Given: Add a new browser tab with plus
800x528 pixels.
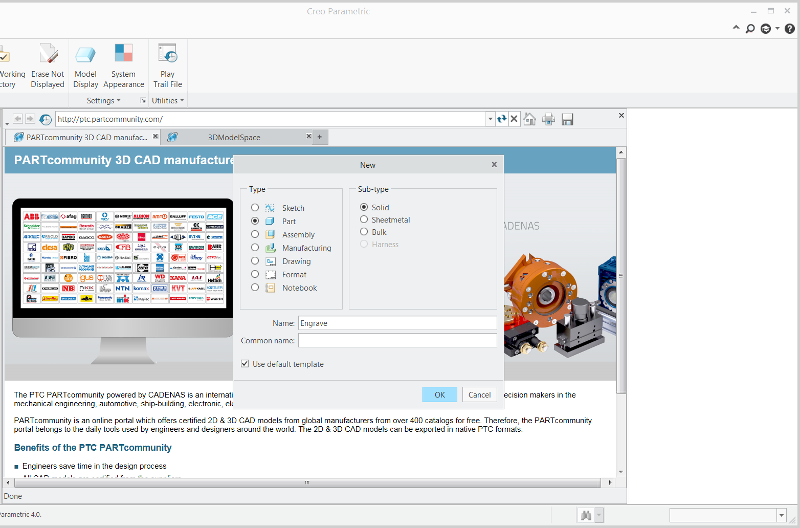Looking at the screenshot, I should [x=320, y=137].
